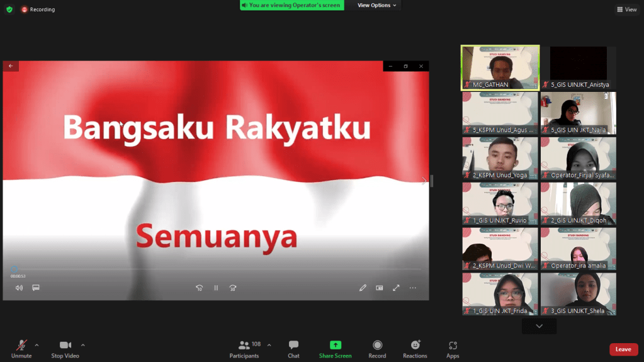This screenshot has height=362, width=644.
Task: Select MC_GATHAN participant video thumbnail
Action: 500,68
